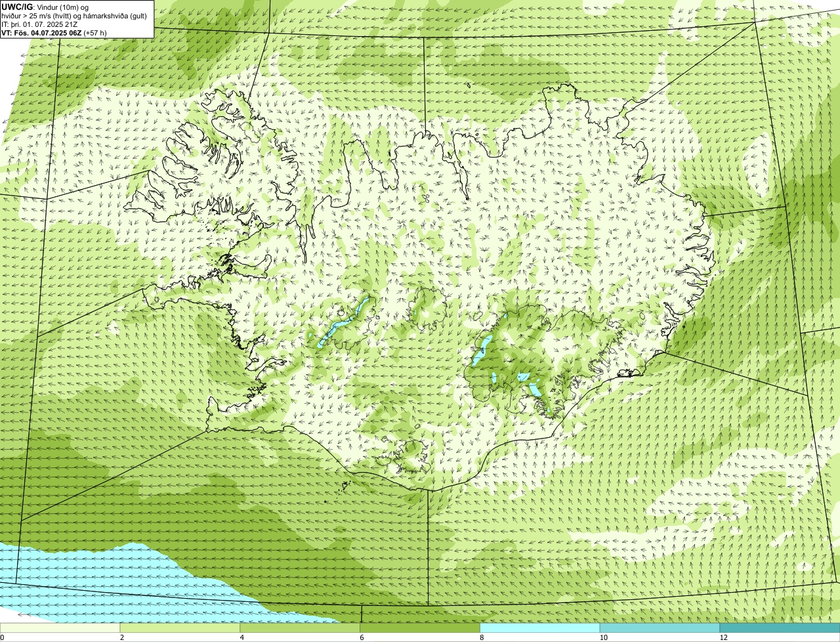
Task: Click the 8–10 m/s light cyan swatch
Action: pos(540,628)
